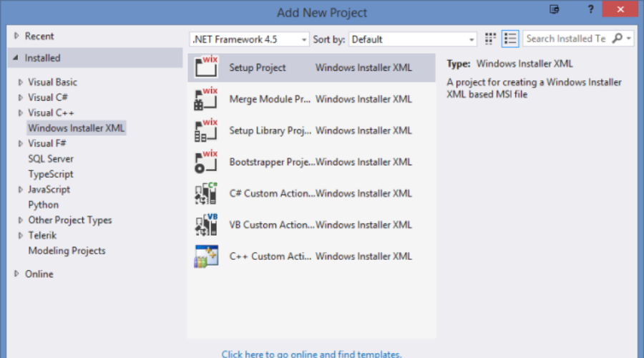Select 'Bootstrapper Proje...' template name

coord(271,162)
